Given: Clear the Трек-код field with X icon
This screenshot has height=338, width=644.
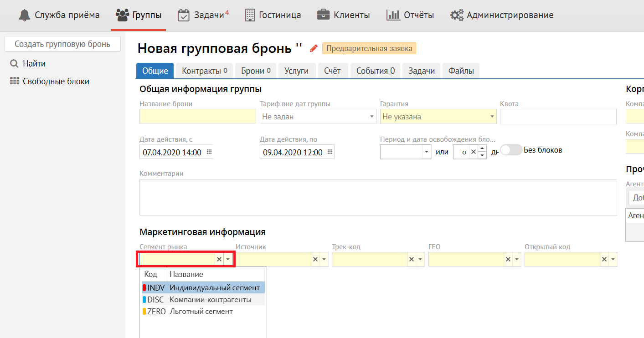Looking at the screenshot, I should pos(411,259).
